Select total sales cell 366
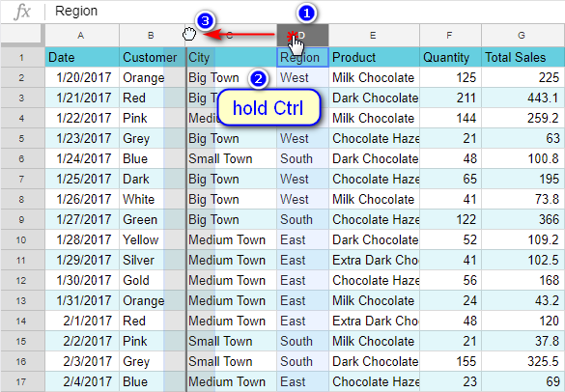Viewport: 565px width, 392px height. point(523,219)
